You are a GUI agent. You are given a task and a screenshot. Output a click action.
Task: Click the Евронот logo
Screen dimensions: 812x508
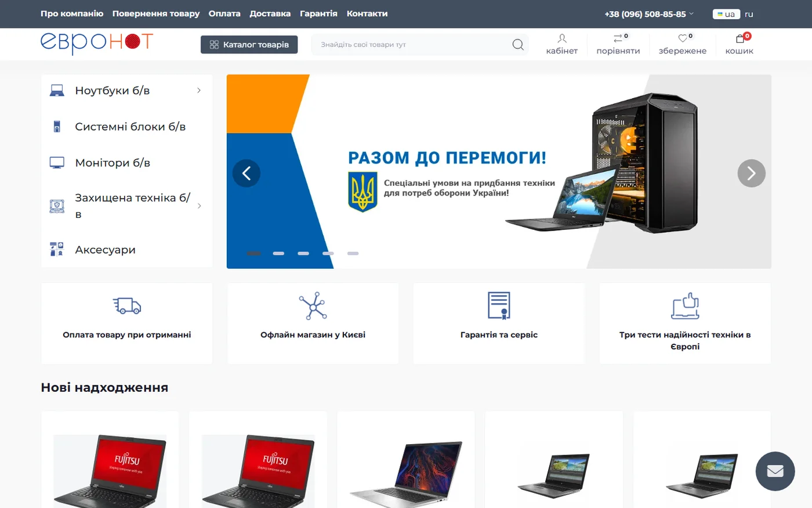coord(97,43)
